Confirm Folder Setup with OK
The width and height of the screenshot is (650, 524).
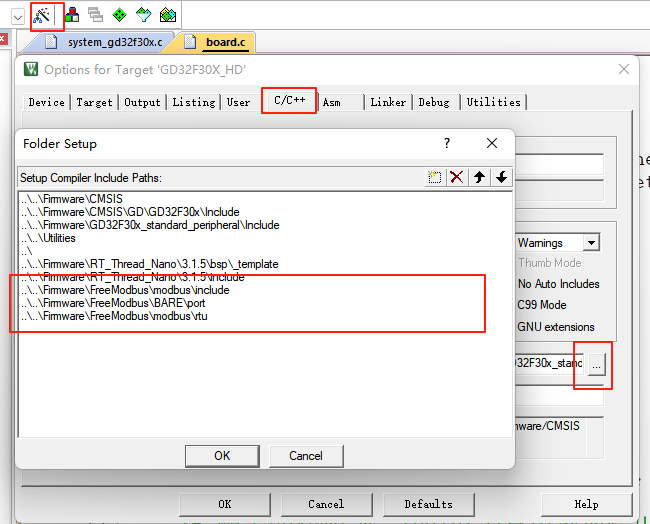point(222,456)
